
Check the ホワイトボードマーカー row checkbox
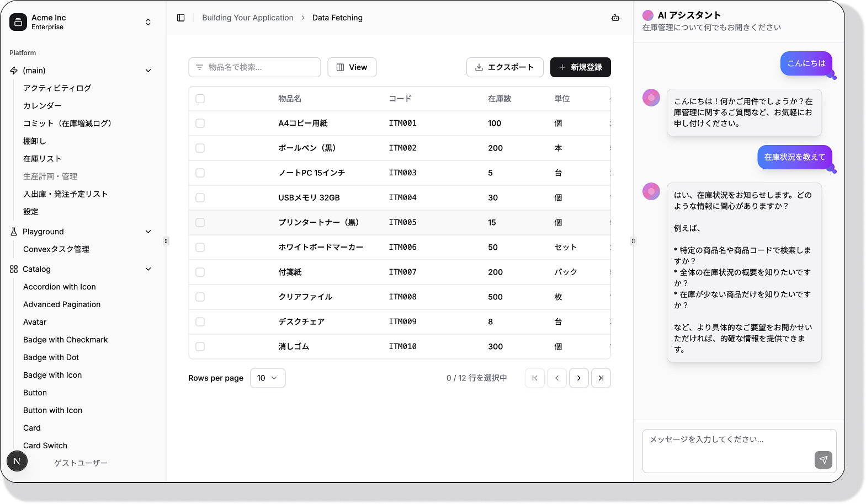click(x=200, y=248)
